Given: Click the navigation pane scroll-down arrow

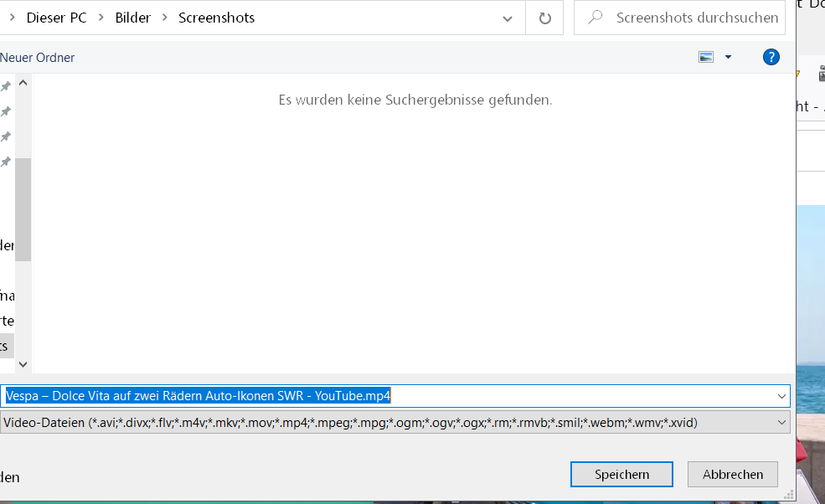Looking at the screenshot, I should [23, 364].
